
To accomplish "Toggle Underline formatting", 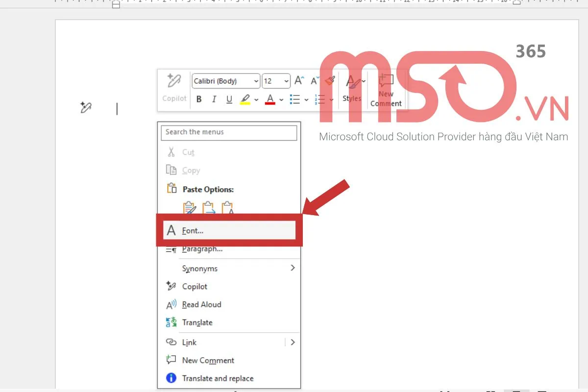I will (x=229, y=99).
